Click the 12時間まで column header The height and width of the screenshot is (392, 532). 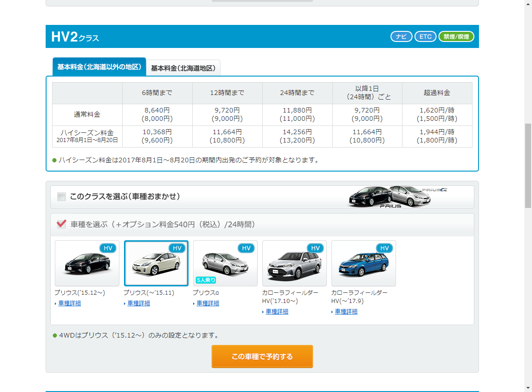point(227,93)
